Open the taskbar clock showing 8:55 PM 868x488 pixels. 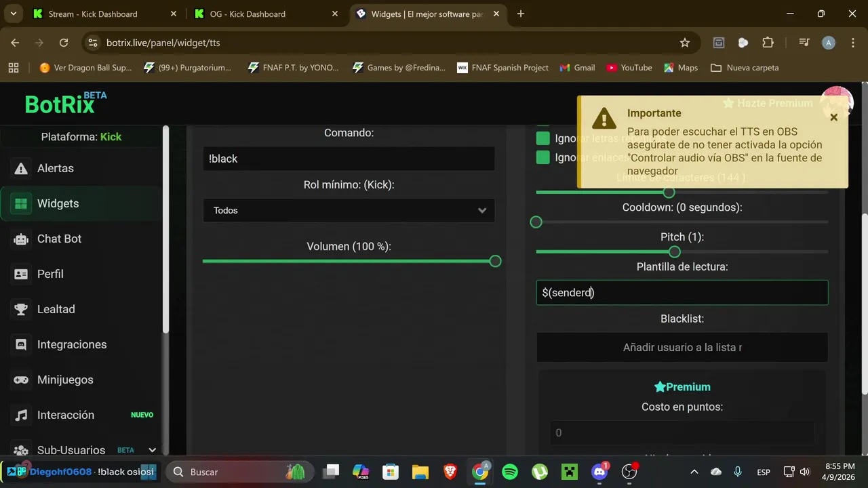click(x=840, y=472)
